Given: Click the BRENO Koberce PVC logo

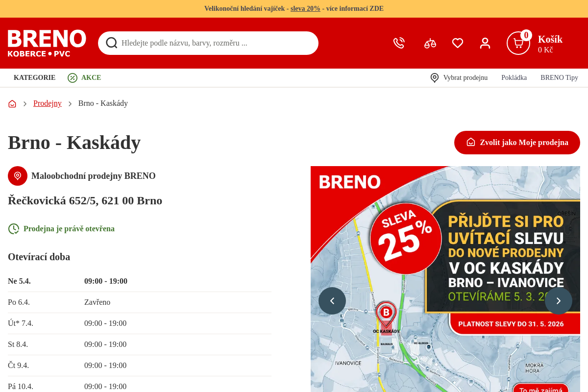Looking at the screenshot, I should tap(47, 43).
